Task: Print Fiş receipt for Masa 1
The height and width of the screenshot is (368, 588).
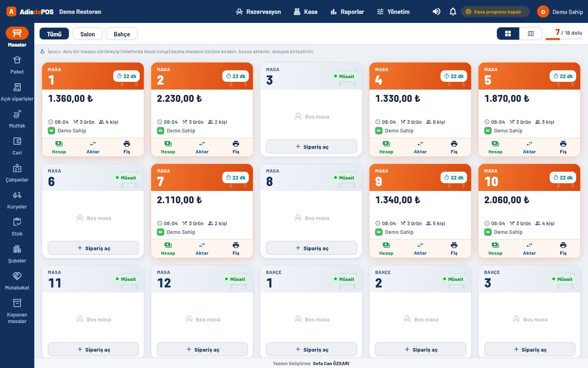Action: point(127,147)
